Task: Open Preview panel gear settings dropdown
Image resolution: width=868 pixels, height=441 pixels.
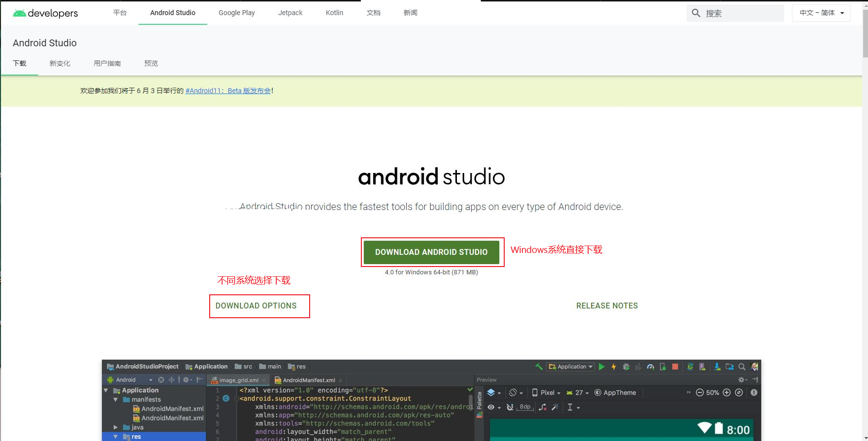Action: (x=743, y=380)
